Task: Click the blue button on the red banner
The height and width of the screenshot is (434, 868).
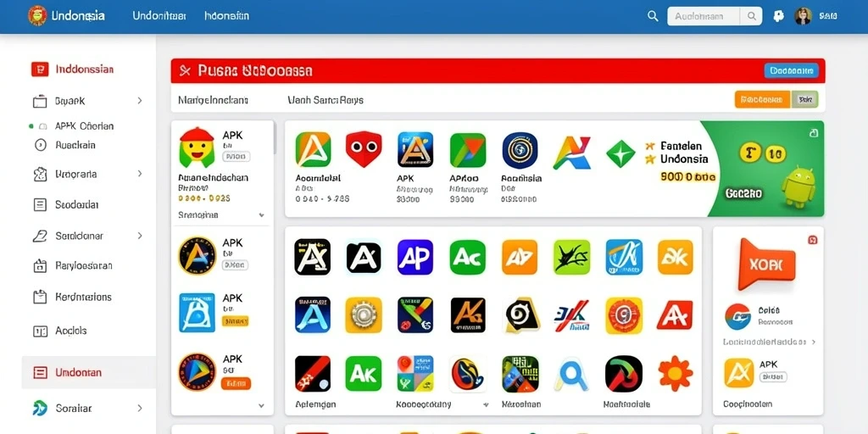Action: [x=791, y=70]
